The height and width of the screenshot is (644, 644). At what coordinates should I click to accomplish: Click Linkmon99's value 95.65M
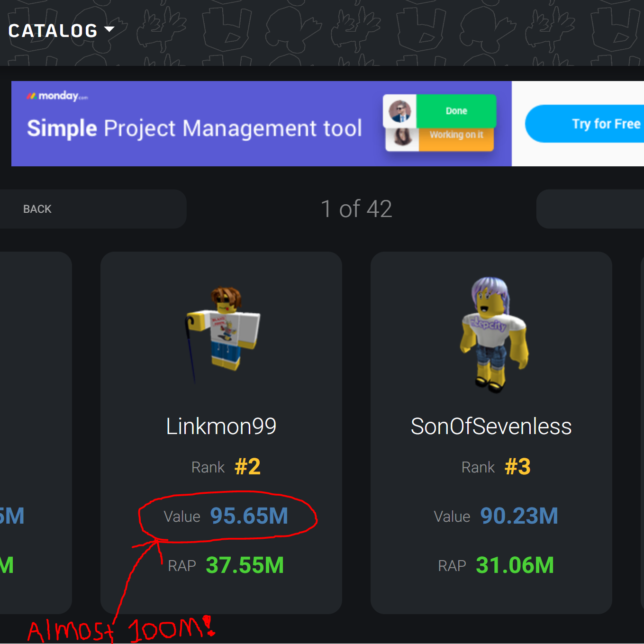[x=249, y=516]
